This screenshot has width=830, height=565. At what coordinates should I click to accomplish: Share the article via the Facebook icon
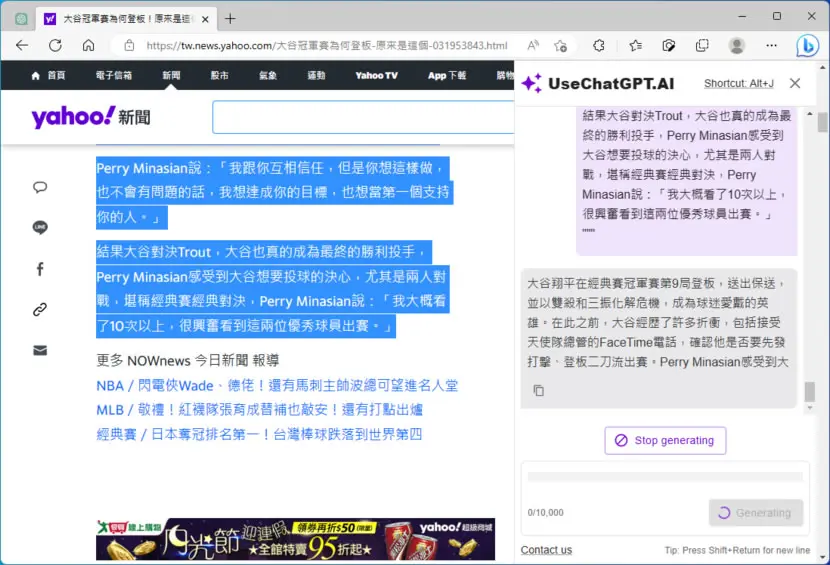(x=40, y=269)
